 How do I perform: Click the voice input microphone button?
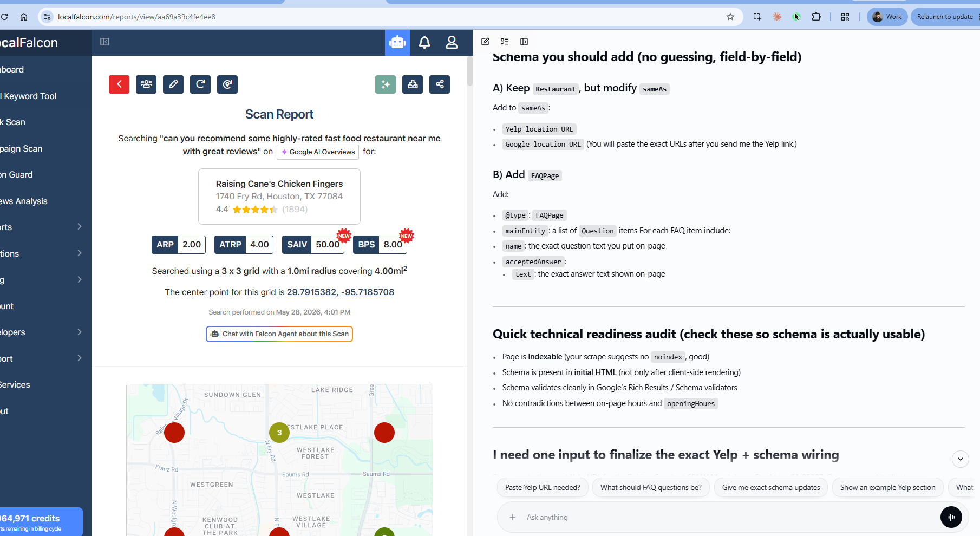click(951, 517)
